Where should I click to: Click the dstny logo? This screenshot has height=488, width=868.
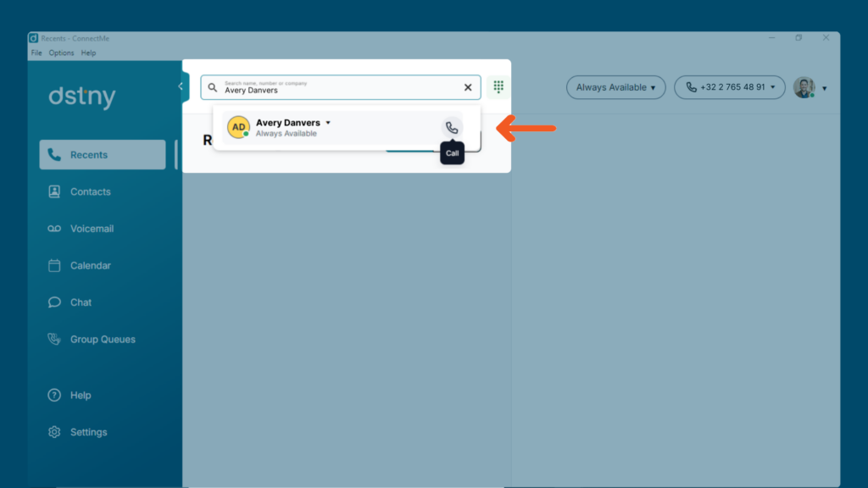[x=82, y=97]
